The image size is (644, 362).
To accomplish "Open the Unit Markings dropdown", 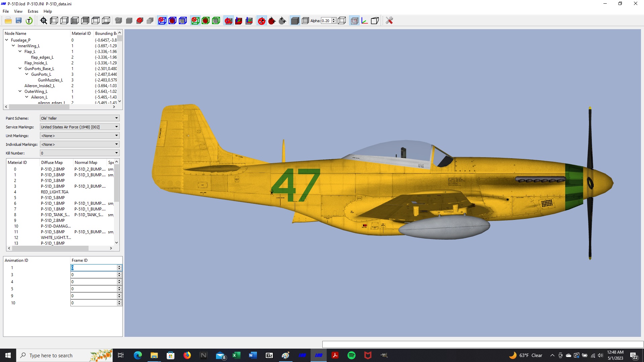I will [79, 136].
